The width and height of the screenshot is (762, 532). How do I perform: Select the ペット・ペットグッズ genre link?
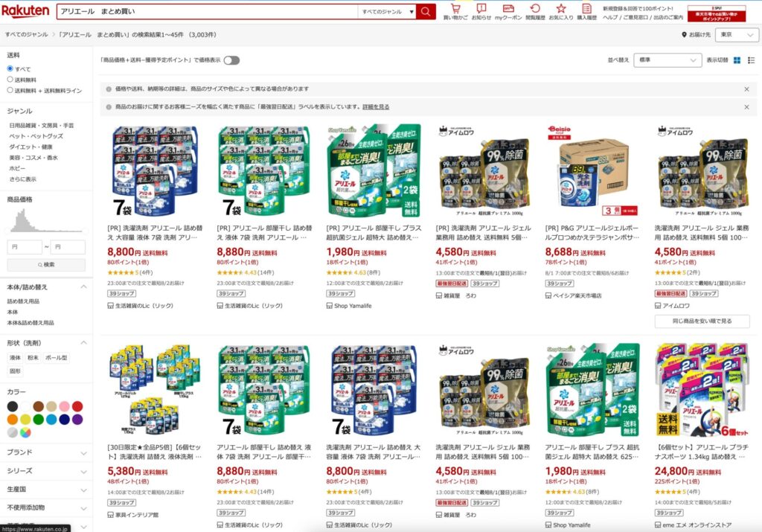click(x=36, y=136)
